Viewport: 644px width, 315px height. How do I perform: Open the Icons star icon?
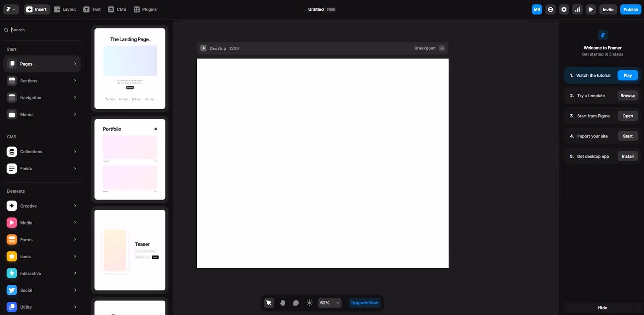tap(12, 256)
